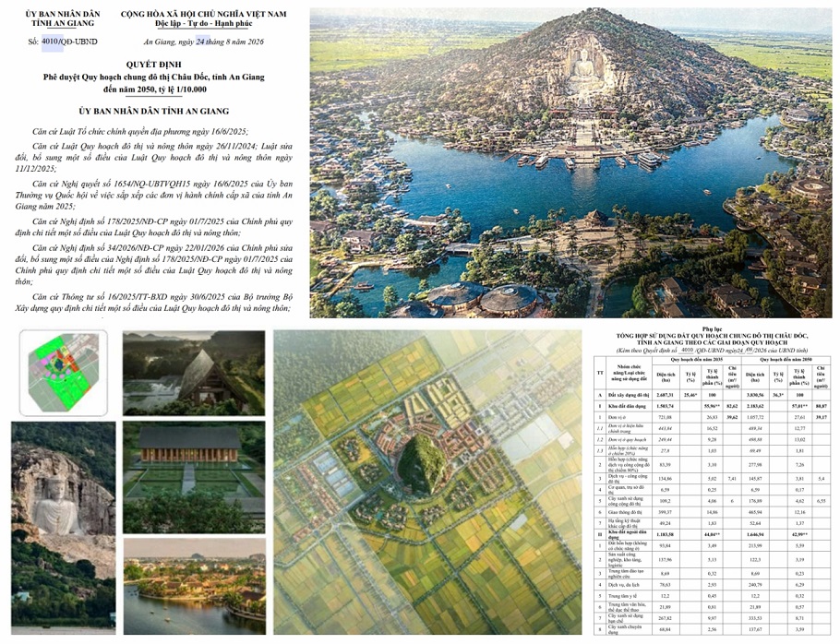
Task: Click the line 'đến năm 2050, tỷ lệ 1/10.000'
Action: click(x=155, y=89)
